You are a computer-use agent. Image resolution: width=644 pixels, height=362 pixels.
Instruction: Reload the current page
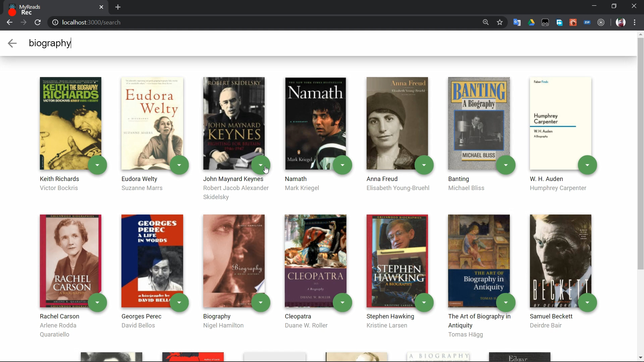tap(38, 22)
